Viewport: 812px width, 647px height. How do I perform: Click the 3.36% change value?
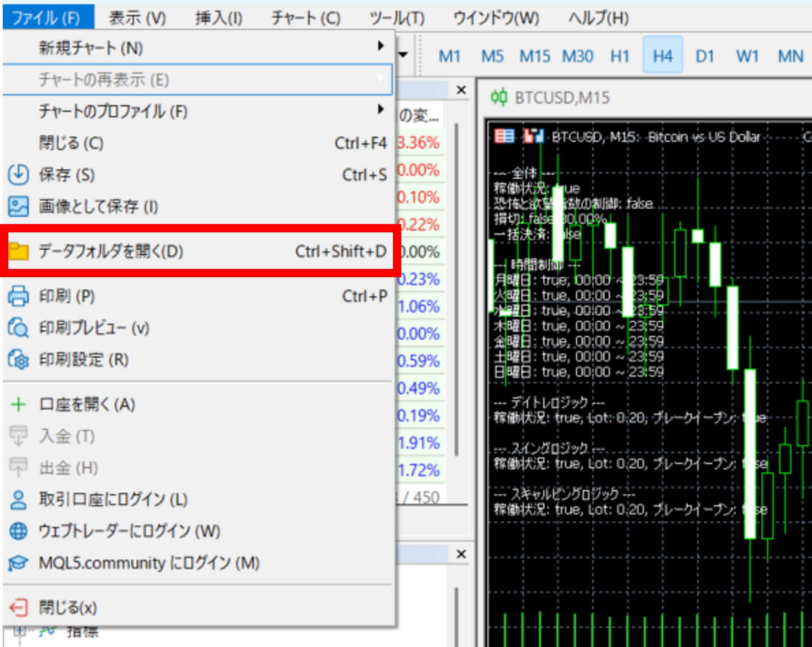(419, 143)
